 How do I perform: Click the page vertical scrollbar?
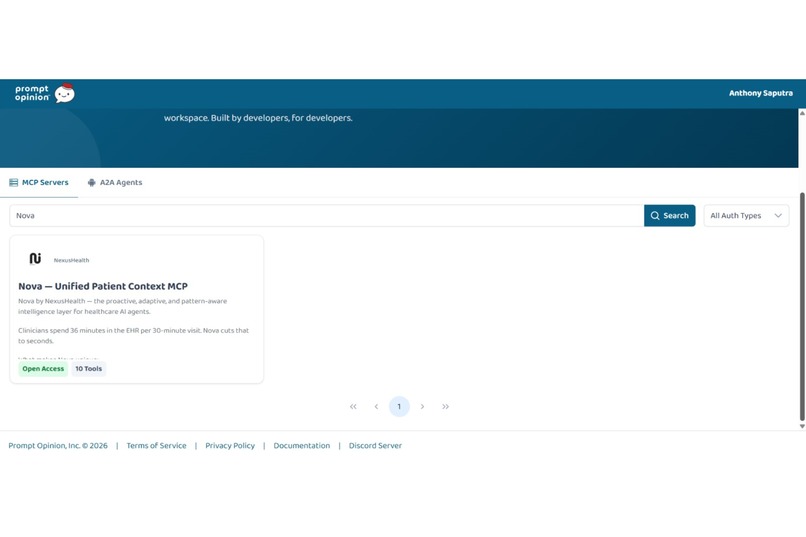coord(802,307)
